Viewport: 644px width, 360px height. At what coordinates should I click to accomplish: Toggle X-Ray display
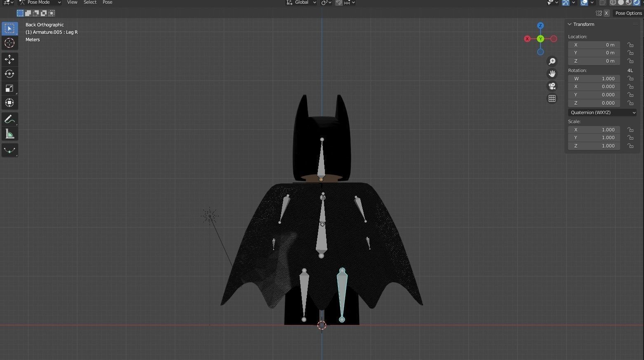point(602,2)
